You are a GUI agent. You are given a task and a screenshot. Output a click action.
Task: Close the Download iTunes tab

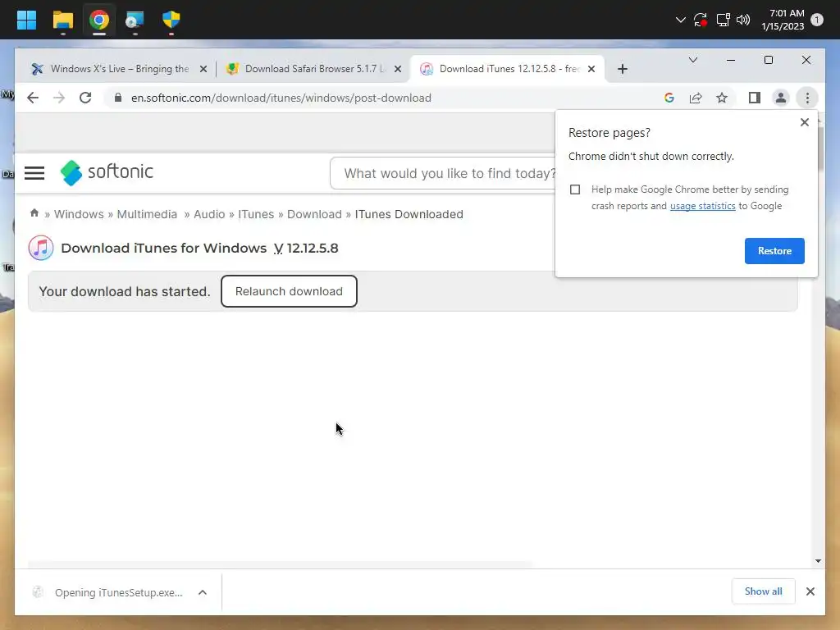click(591, 69)
